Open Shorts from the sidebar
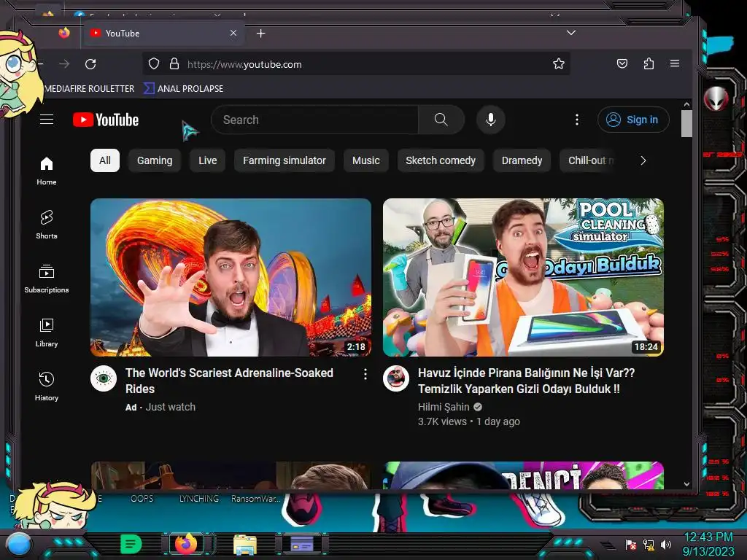Viewport: 747px width, 560px height. pos(46,225)
